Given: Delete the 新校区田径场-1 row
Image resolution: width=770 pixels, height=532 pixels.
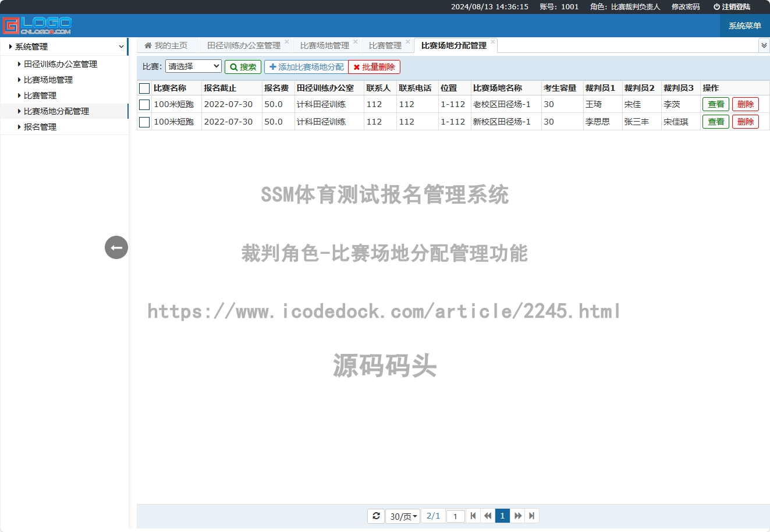Looking at the screenshot, I should [x=746, y=122].
